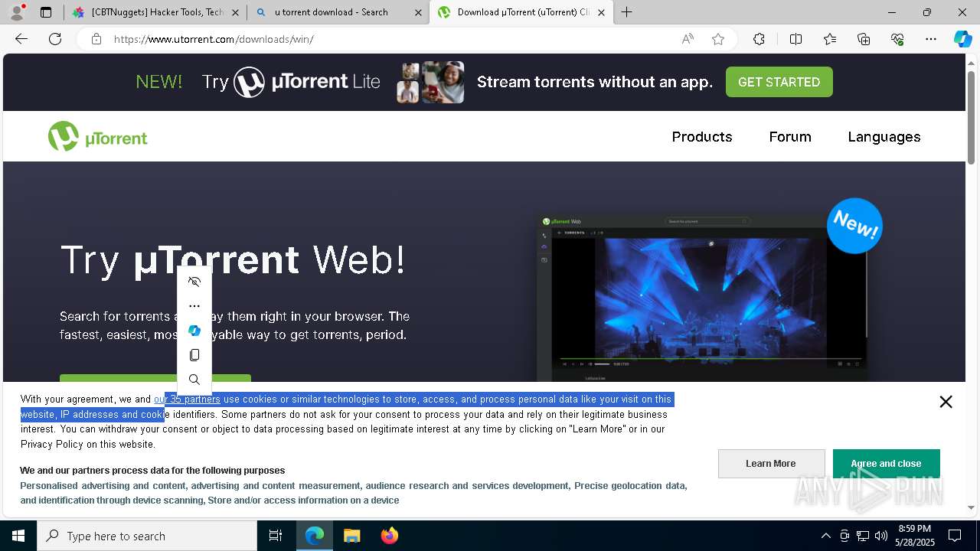Click the µTorrent Lite banner people image
The width and height of the screenshot is (980, 551).
tap(430, 82)
